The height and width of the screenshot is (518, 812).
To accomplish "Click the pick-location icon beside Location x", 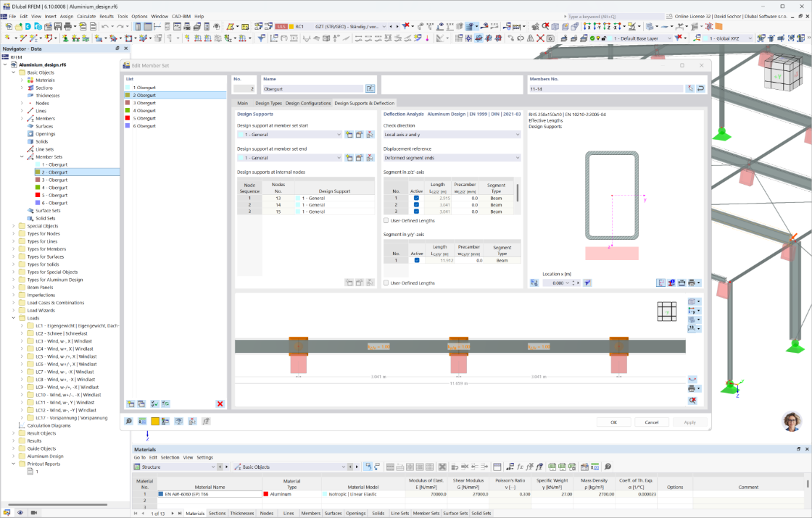I will [587, 283].
